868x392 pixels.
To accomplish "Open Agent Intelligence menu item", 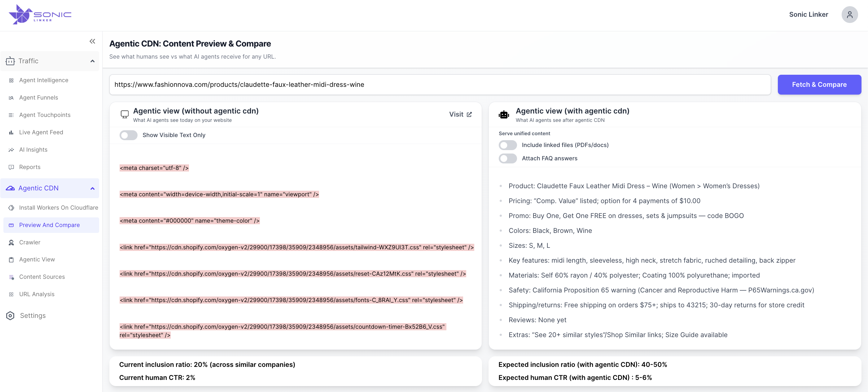I will click(43, 80).
